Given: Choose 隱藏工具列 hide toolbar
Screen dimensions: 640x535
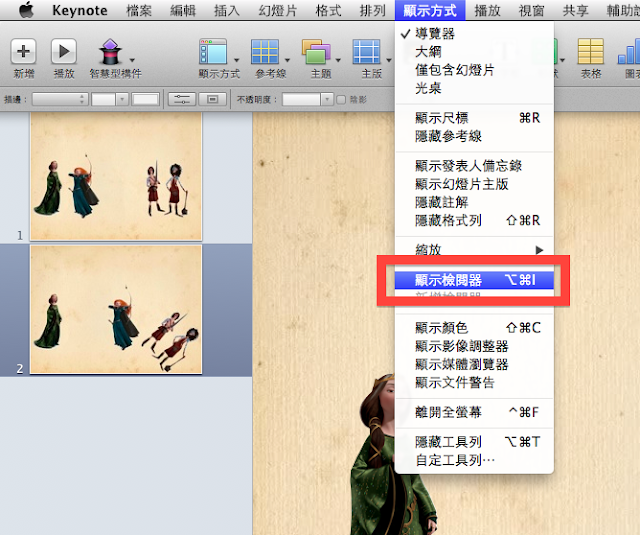Looking at the screenshot, I should point(474,442).
